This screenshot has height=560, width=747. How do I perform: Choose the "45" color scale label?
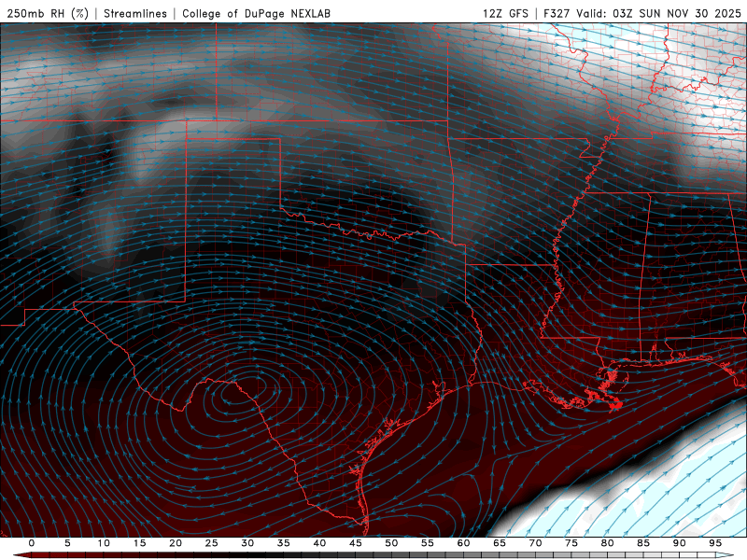click(x=356, y=543)
